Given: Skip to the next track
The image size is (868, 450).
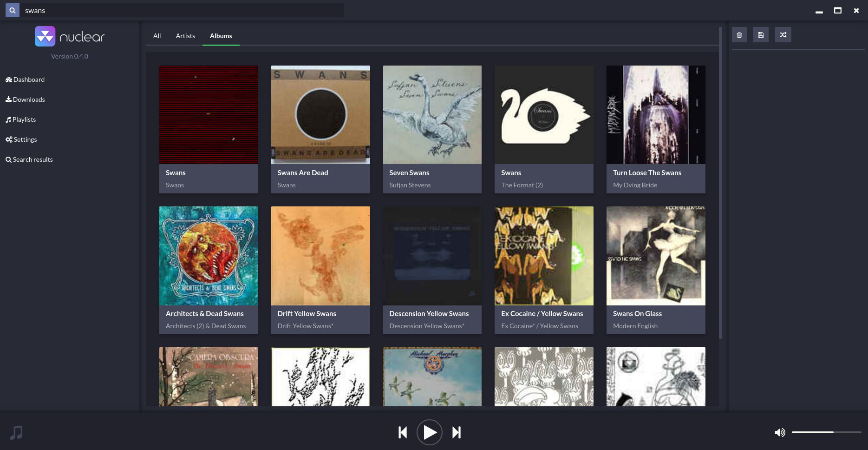Looking at the screenshot, I should pos(457,432).
